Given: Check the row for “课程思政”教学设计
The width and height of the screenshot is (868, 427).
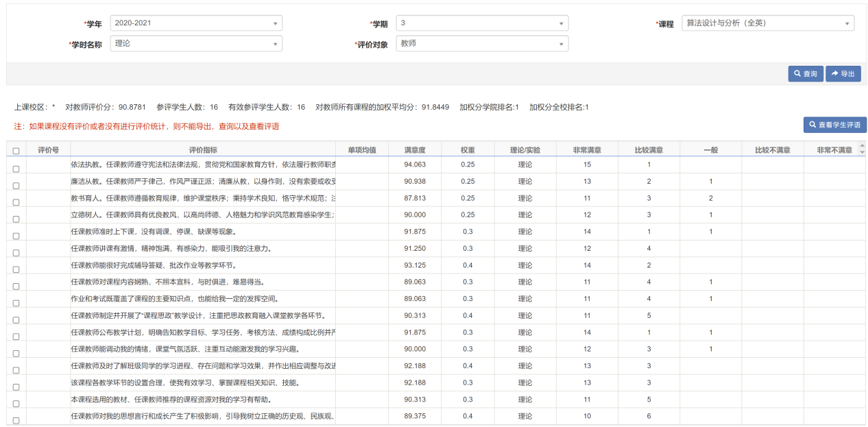Looking at the screenshot, I should (x=16, y=320).
